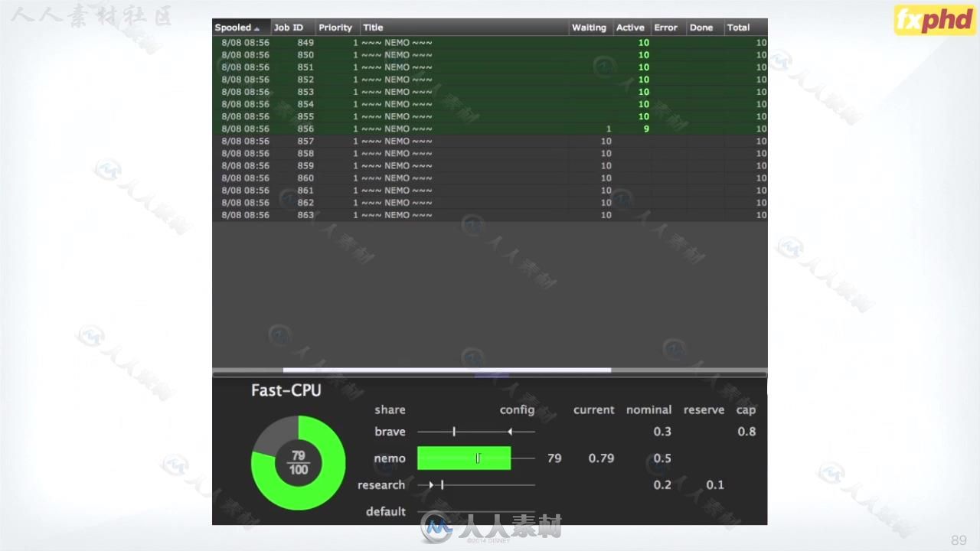Click the Fast-CPU donut usage chart
The height and width of the screenshot is (551, 980).
pos(299,463)
